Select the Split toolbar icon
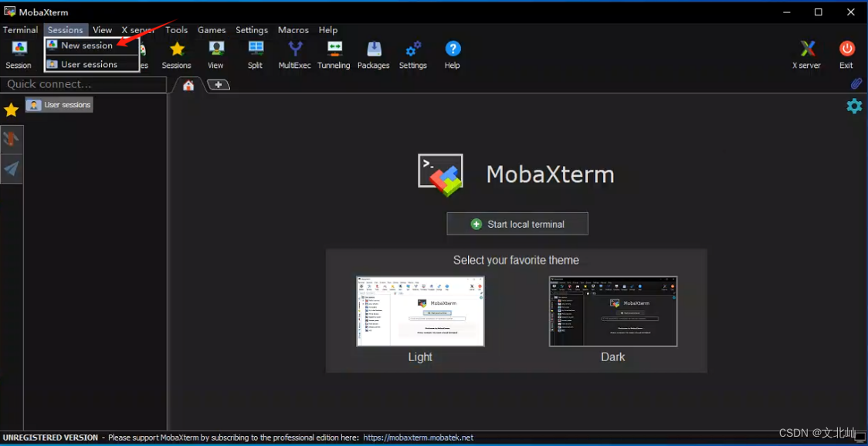The image size is (868, 446). point(255,56)
